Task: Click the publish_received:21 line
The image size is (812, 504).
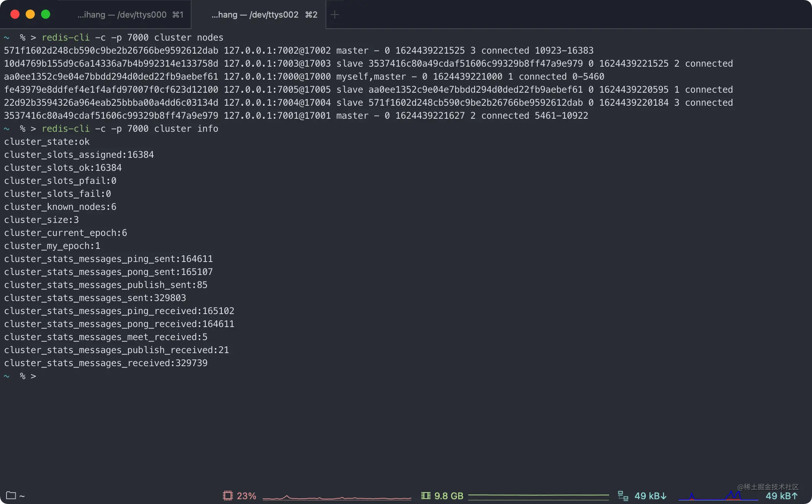Action: pos(116,350)
